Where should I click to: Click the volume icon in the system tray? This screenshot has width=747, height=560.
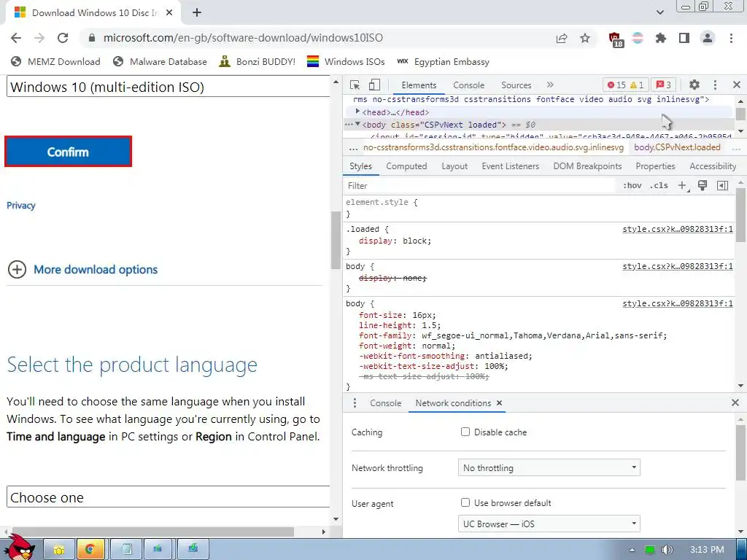(667, 550)
